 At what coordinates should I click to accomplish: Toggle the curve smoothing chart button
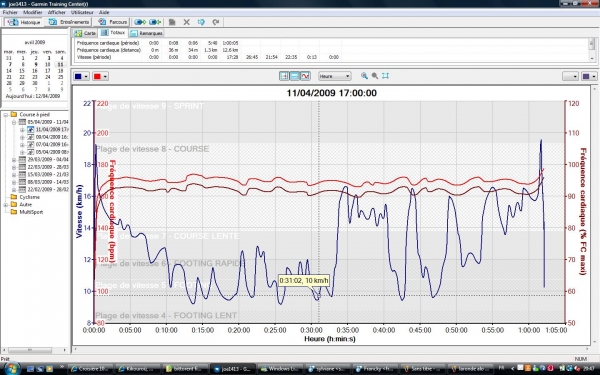305,76
